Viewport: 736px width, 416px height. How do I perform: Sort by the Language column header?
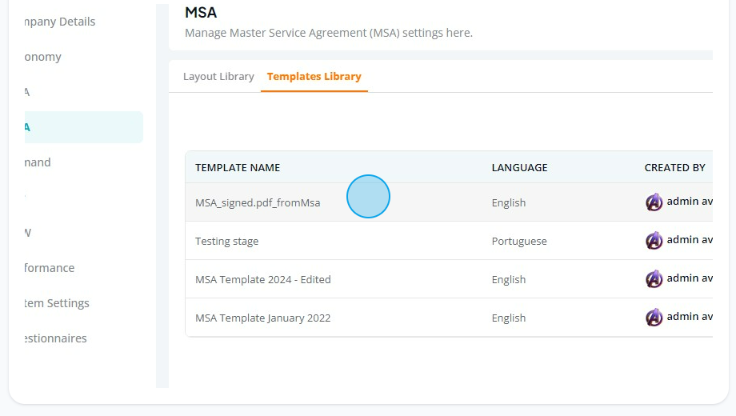pos(520,168)
